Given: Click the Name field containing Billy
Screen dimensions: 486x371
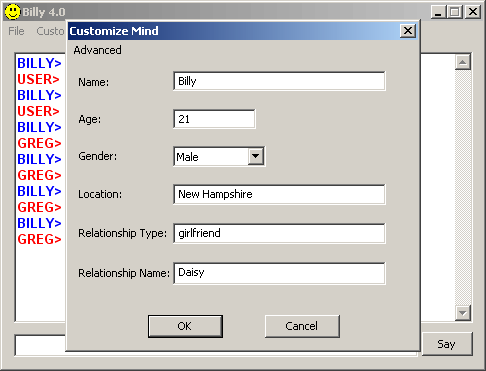Looking at the screenshot, I should 279,81.
